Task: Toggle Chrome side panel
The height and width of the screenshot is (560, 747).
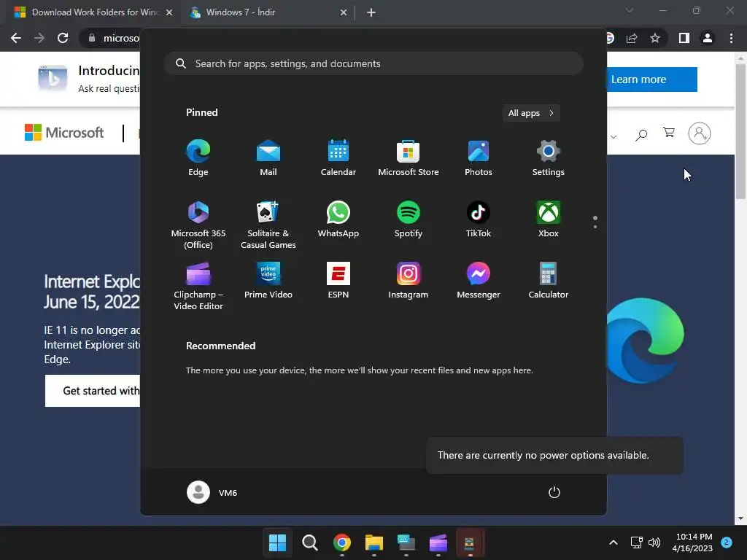Action: [x=684, y=38]
